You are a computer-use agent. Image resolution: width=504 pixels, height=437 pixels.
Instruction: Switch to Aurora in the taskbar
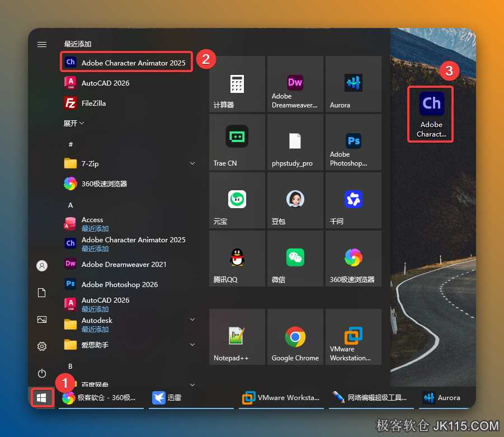tap(447, 398)
